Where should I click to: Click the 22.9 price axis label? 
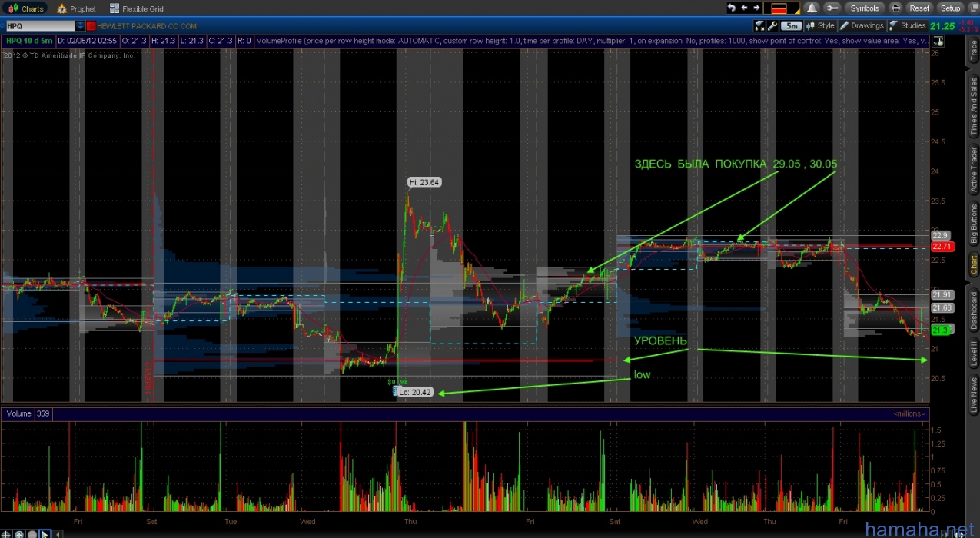pos(940,235)
